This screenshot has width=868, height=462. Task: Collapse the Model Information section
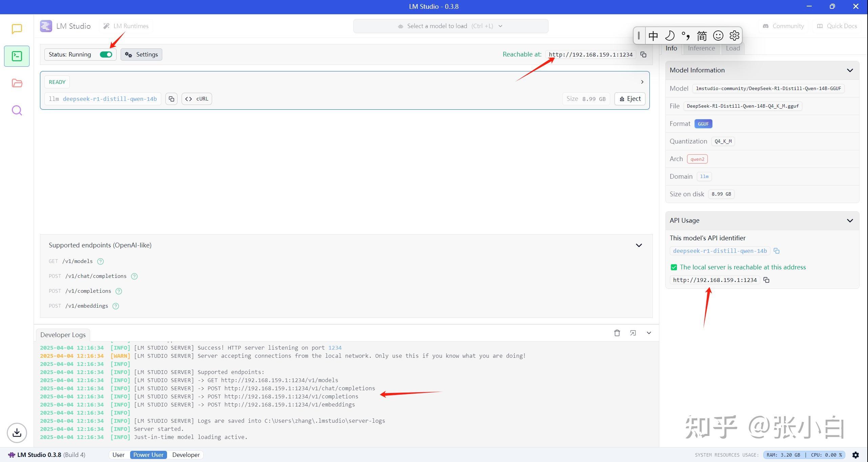(x=850, y=70)
